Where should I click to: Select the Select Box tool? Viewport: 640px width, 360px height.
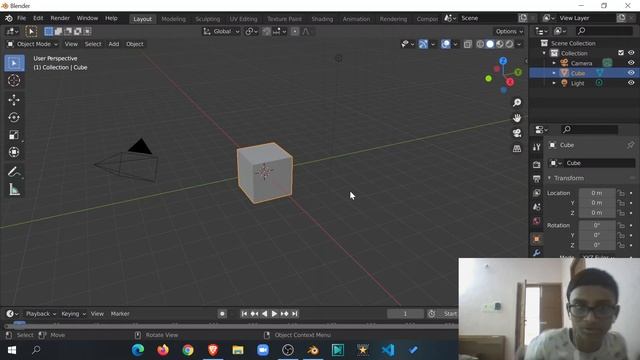14,63
